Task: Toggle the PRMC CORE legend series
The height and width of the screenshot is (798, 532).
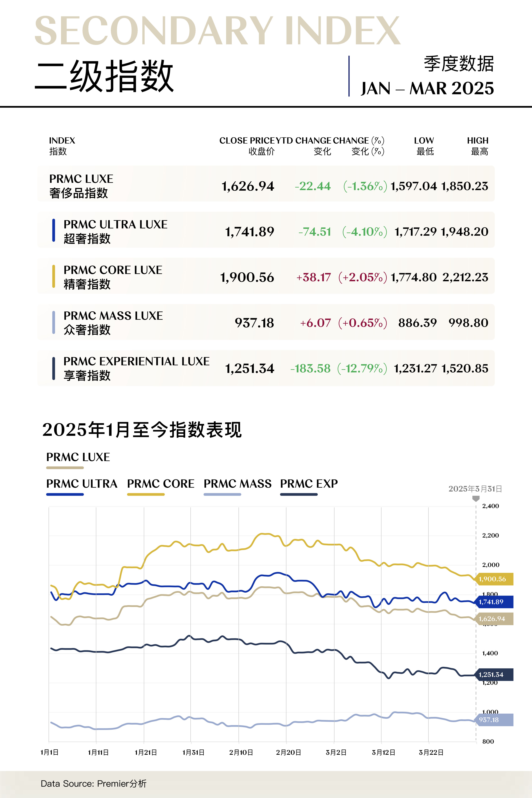Action: [160, 484]
